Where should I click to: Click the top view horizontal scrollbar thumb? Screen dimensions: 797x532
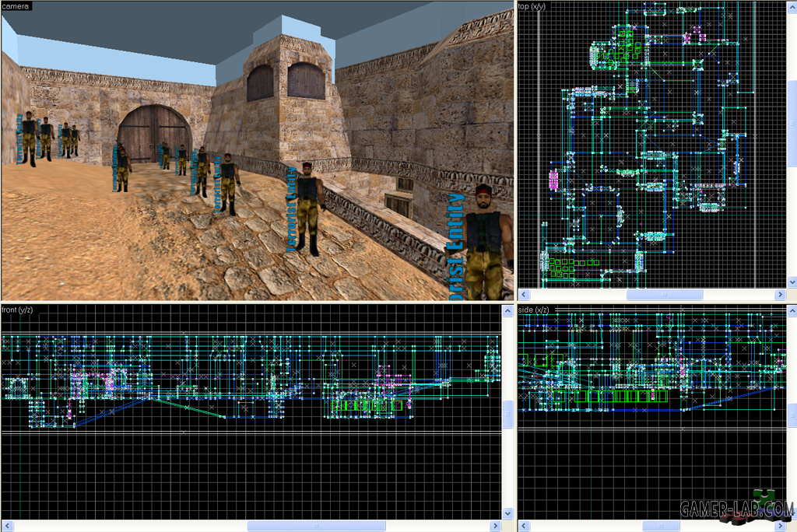[665, 294]
